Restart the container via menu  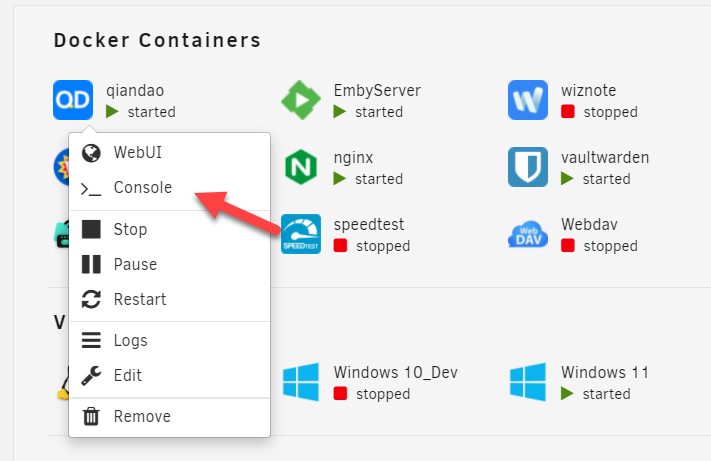click(x=140, y=299)
